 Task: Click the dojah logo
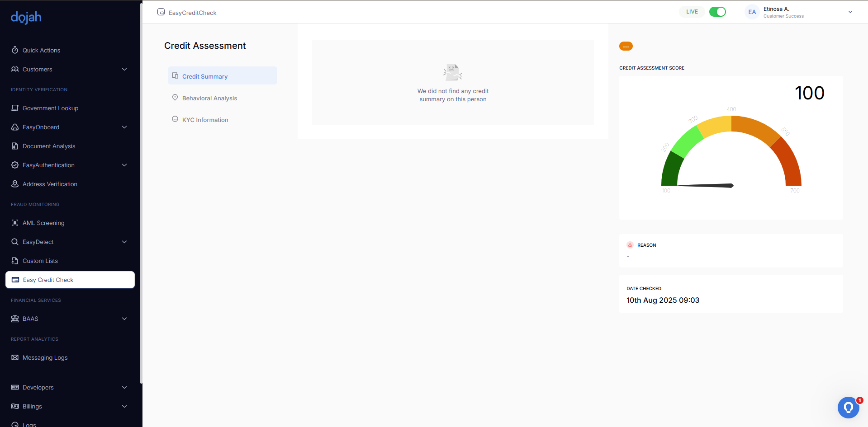pyautogui.click(x=26, y=18)
